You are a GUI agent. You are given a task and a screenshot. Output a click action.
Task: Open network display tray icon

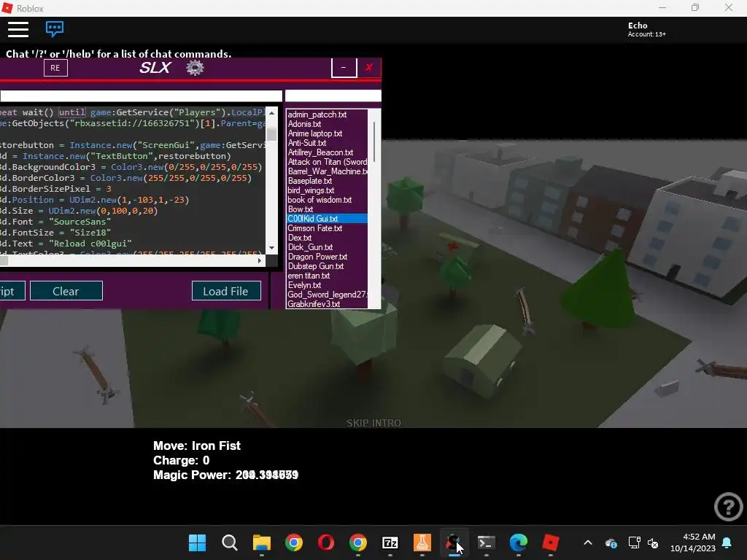634,542
